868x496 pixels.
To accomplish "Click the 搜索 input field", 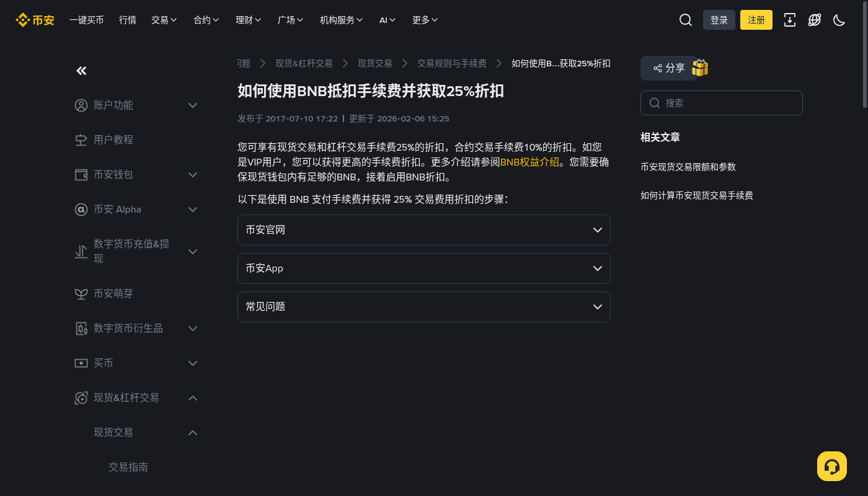I will point(722,103).
